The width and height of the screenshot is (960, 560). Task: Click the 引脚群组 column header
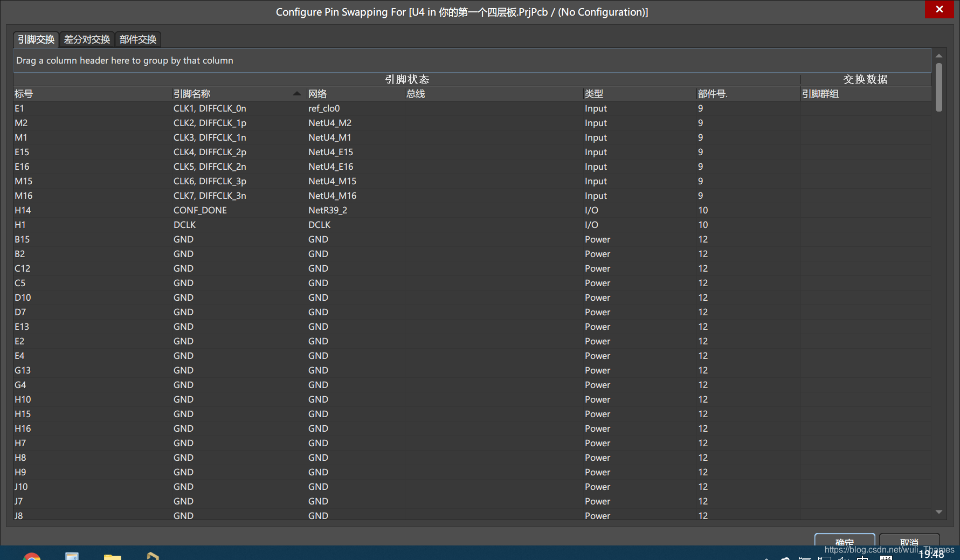click(866, 94)
